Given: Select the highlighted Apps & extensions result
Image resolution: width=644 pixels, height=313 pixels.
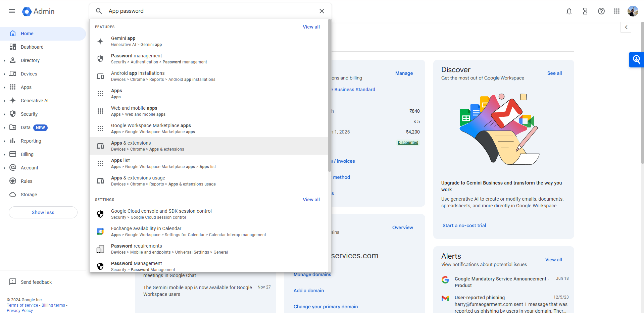Looking at the screenshot, I should (x=209, y=146).
